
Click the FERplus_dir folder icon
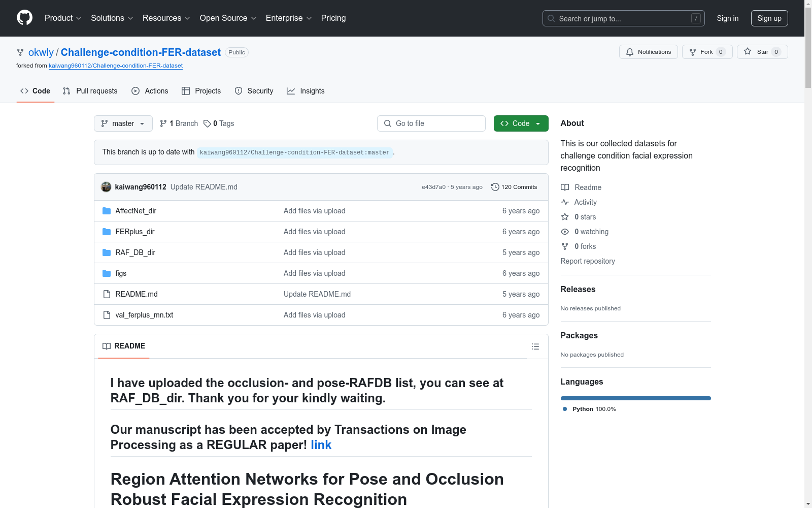pyautogui.click(x=107, y=232)
